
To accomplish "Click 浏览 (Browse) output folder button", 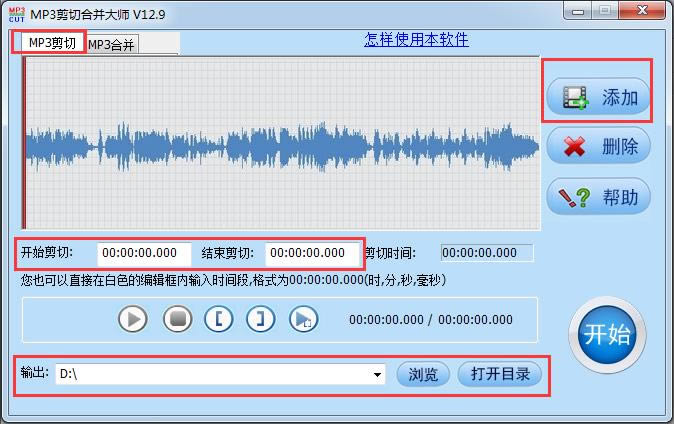I will coord(423,374).
